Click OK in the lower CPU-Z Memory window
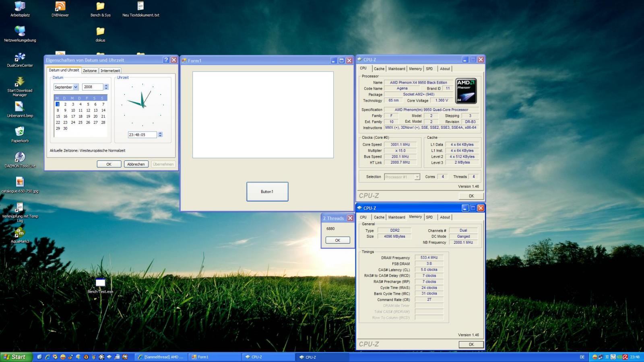 (471, 344)
